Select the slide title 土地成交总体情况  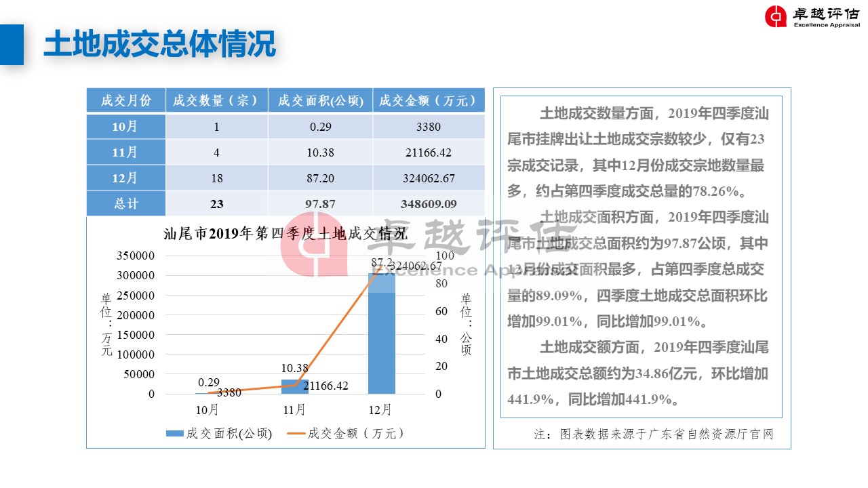(x=160, y=45)
